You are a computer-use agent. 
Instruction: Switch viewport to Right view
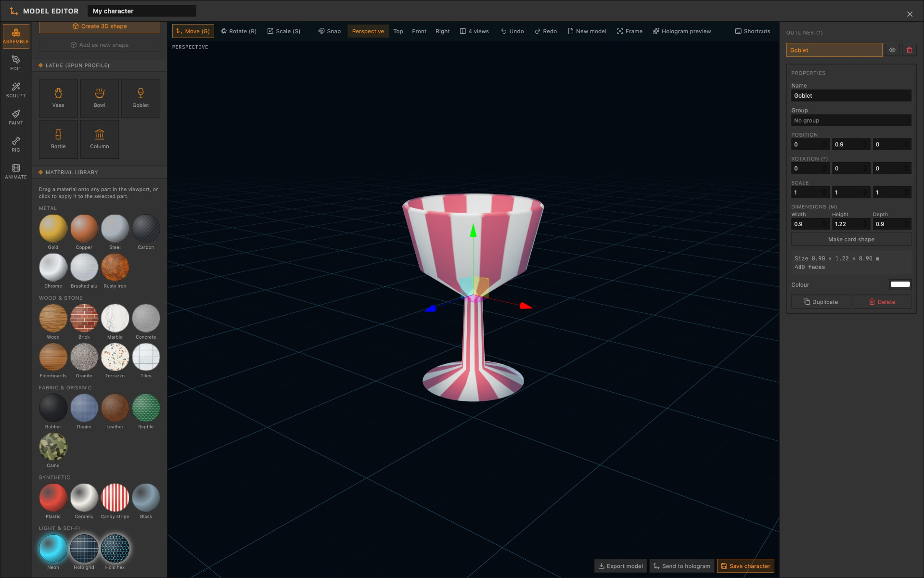(x=442, y=31)
